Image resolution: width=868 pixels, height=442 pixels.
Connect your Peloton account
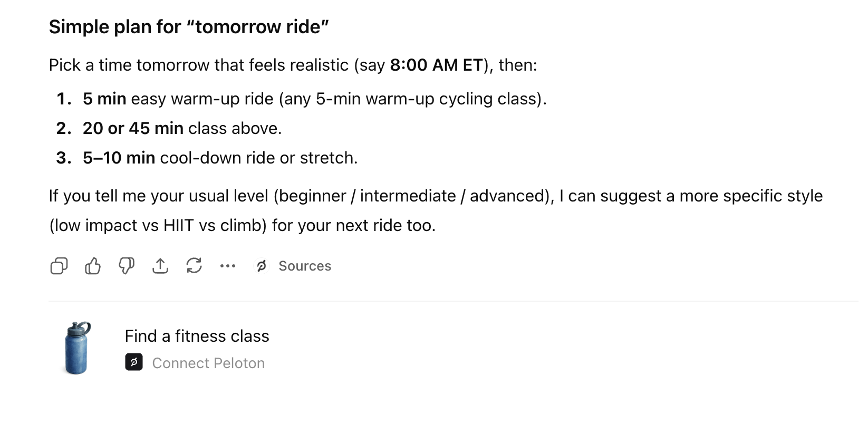click(x=208, y=363)
